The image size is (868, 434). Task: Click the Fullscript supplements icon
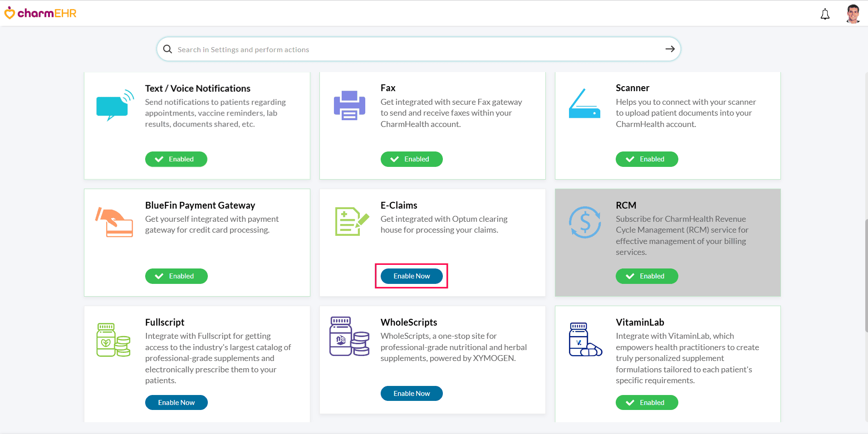[113, 339]
